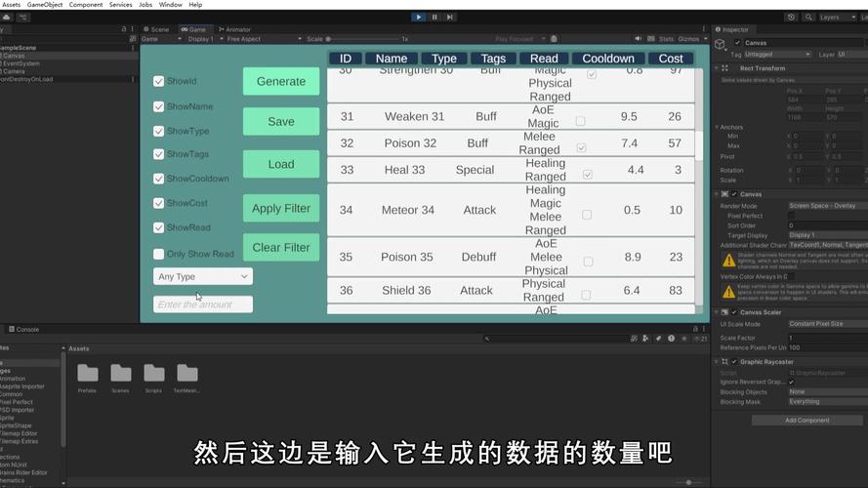Toggle the ShowName checkbox
Image resolution: width=868 pixels, height=488 pixels.
point(159,106)
